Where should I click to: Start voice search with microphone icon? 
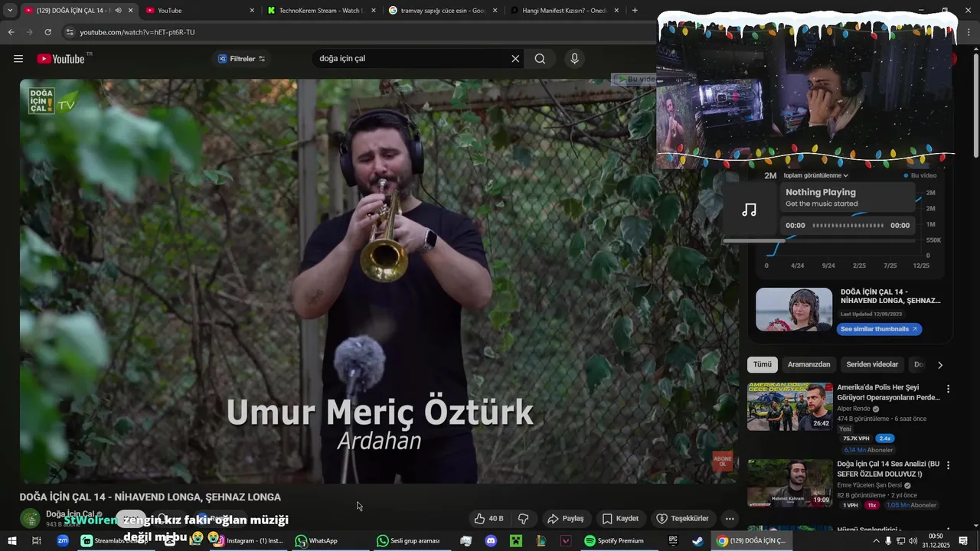tap(574, 59)
